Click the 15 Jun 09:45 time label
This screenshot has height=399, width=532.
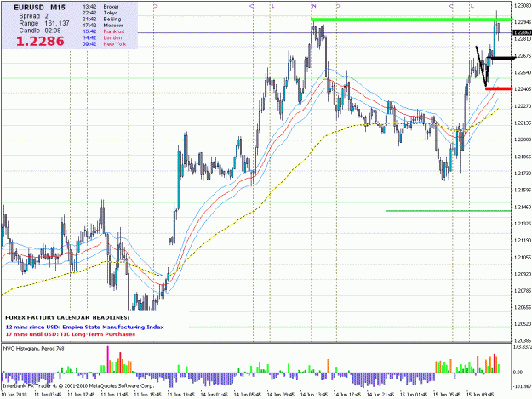tap(480, 395)
